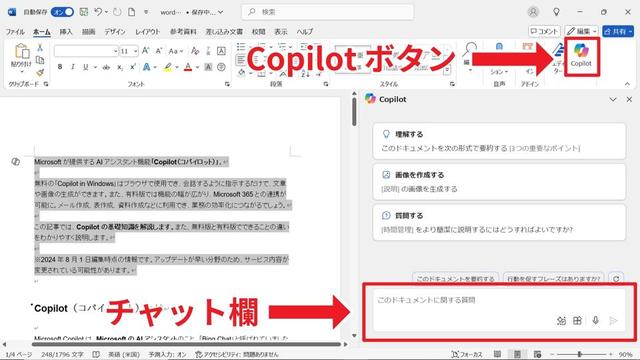Viewport: 640px width, 360px height.
Task: Open the underline style dropdown arrow
Action: coord(95,67)
